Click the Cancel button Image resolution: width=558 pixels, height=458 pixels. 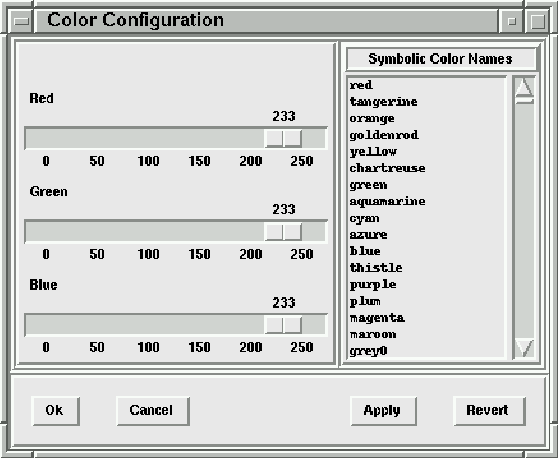[152, 411]
